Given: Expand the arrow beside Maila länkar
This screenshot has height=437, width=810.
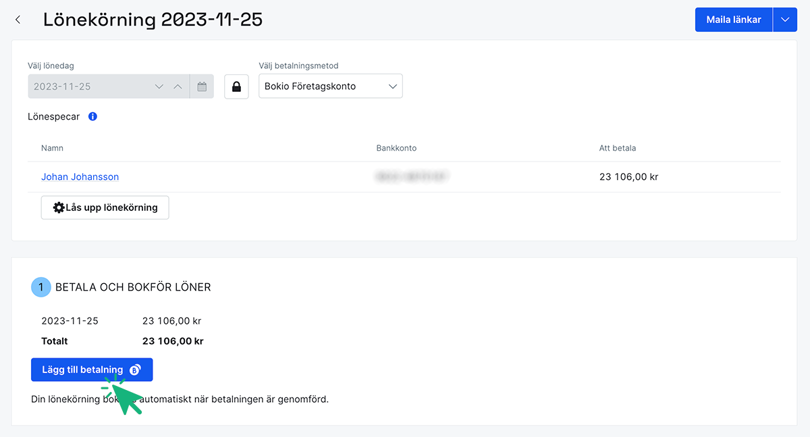Looking at the screenshot, I should tap(785, 20).
